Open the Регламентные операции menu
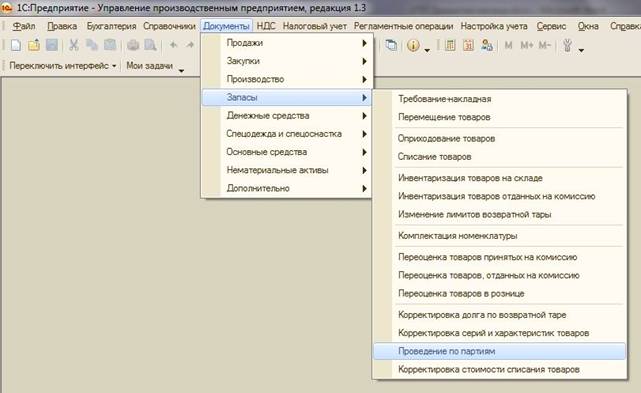 tap(403, 26)
